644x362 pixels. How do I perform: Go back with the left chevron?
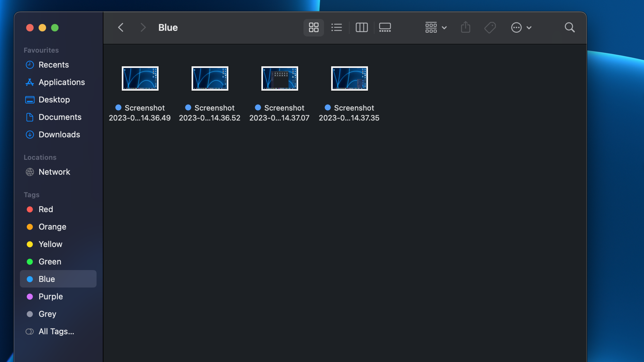[x=121, y=27]
